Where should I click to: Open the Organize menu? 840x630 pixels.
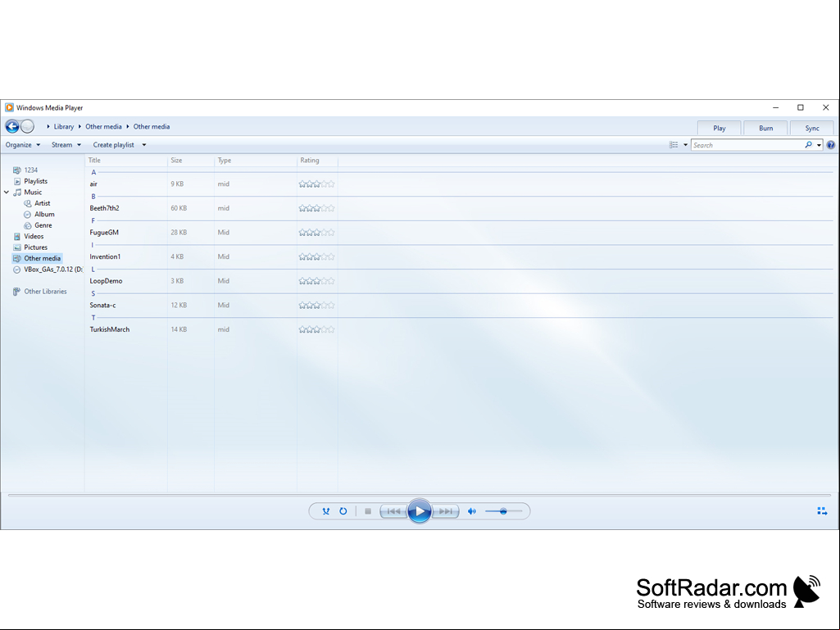pyautogui.click(x=23, y=145)
